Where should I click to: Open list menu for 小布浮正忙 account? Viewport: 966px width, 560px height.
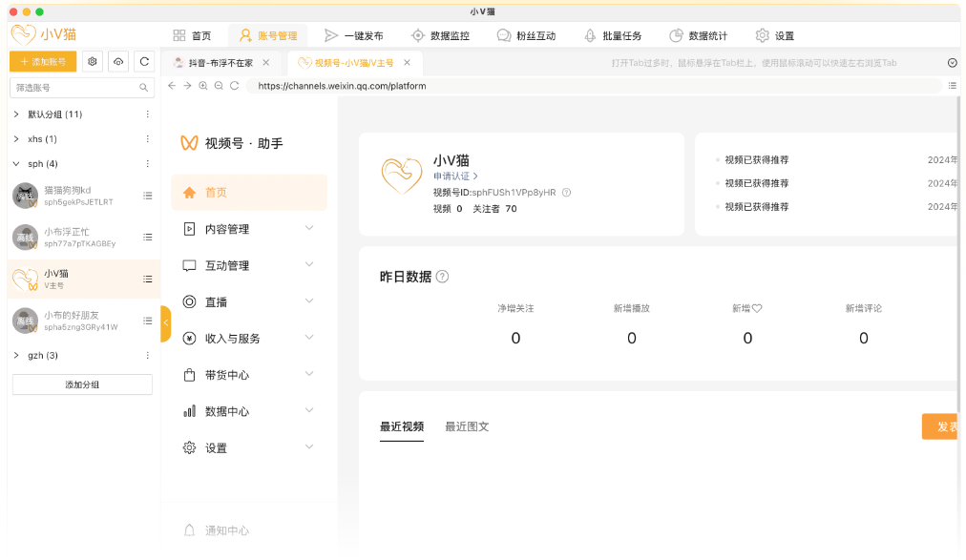pos(148,238)
